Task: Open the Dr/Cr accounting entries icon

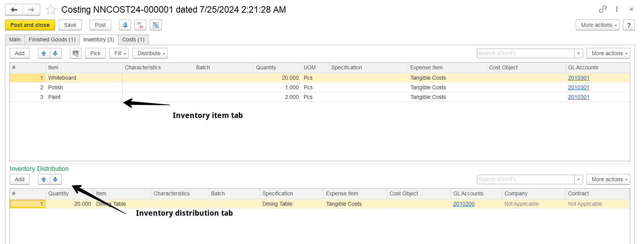Action: pyautogui.click(x=140, y=25)
